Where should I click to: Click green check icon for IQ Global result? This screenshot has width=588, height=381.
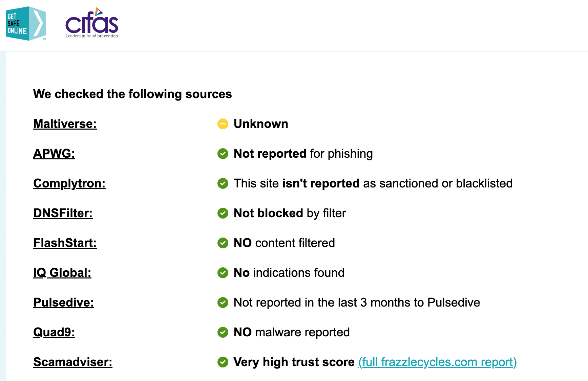[223, 273]
